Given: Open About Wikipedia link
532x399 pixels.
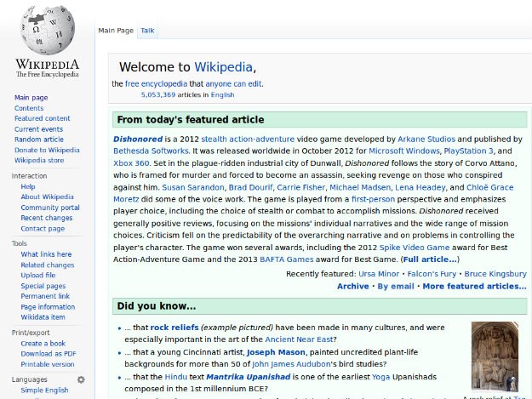Looking at the screenshot, I should click(47, 197).
